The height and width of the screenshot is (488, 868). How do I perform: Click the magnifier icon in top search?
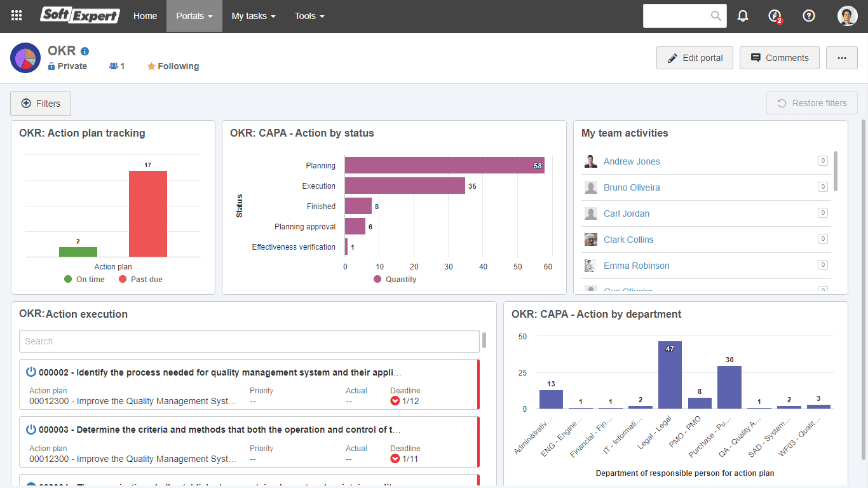716,16
